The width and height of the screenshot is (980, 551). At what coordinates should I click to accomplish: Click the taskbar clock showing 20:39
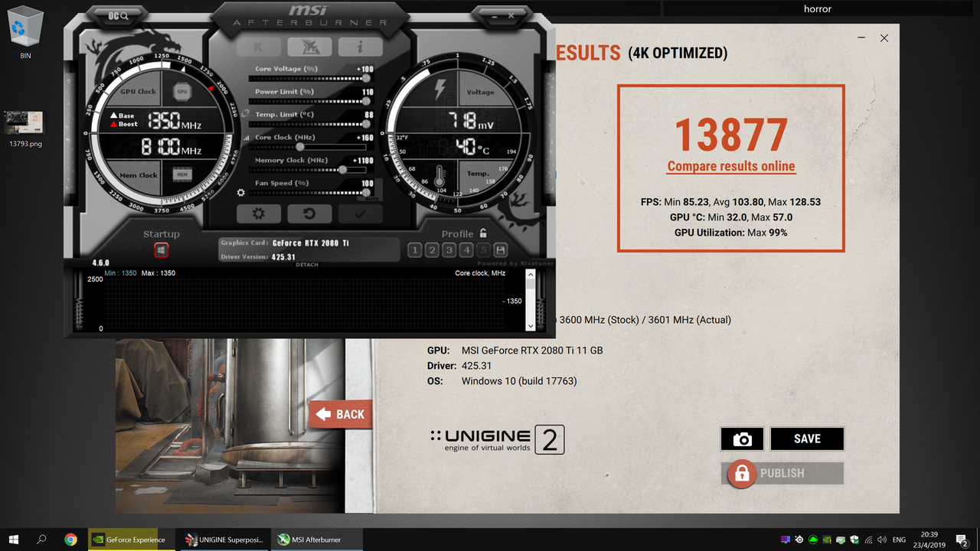point(929,540)
